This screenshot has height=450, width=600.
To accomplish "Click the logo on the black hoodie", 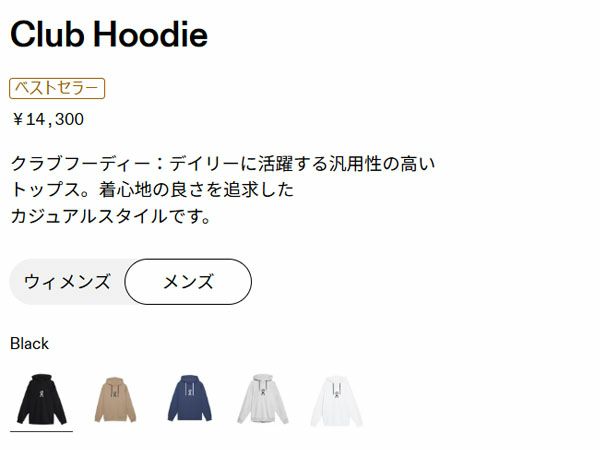I will (x=42, y=393).
